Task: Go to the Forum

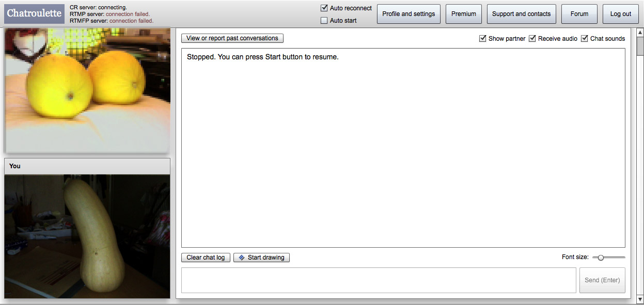Action: [x=579, y=14]
